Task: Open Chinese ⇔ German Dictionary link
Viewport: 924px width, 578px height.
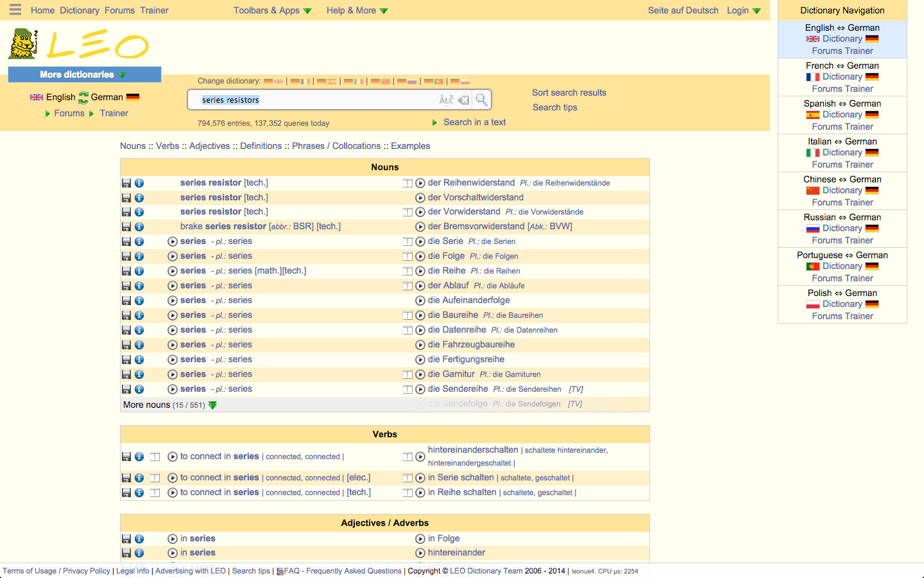Action: (x=843, y=190)
